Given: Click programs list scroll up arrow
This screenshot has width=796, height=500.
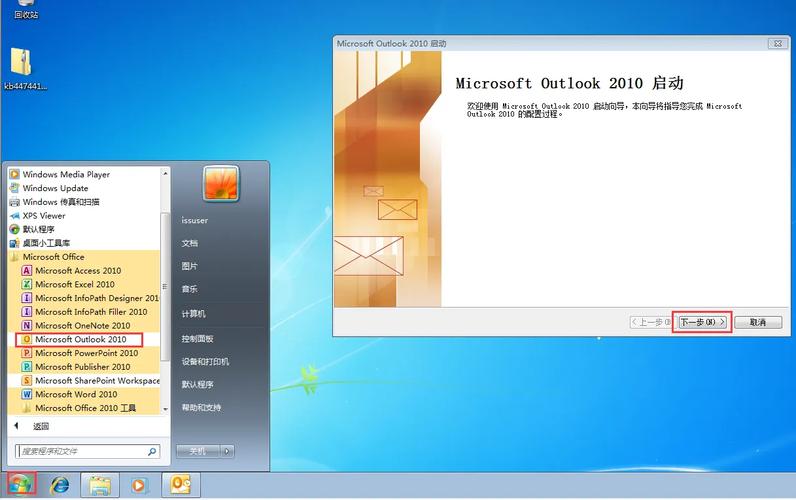Looking at the screenshot, I should (165, 173).
